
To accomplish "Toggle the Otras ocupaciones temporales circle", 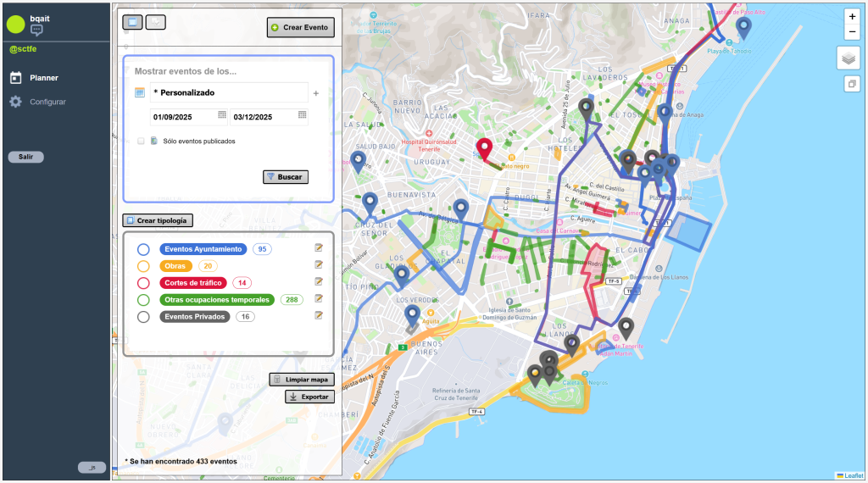I will (143, 300).
